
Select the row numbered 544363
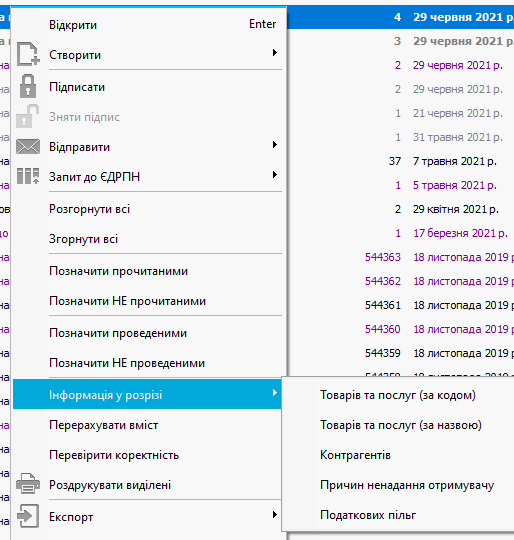pos(400,257)
